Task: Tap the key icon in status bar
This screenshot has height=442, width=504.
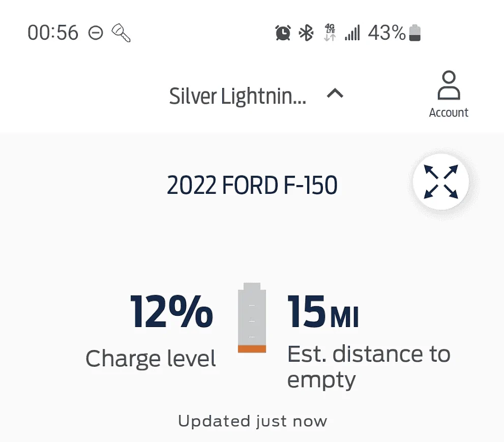Action: point(121,34)
